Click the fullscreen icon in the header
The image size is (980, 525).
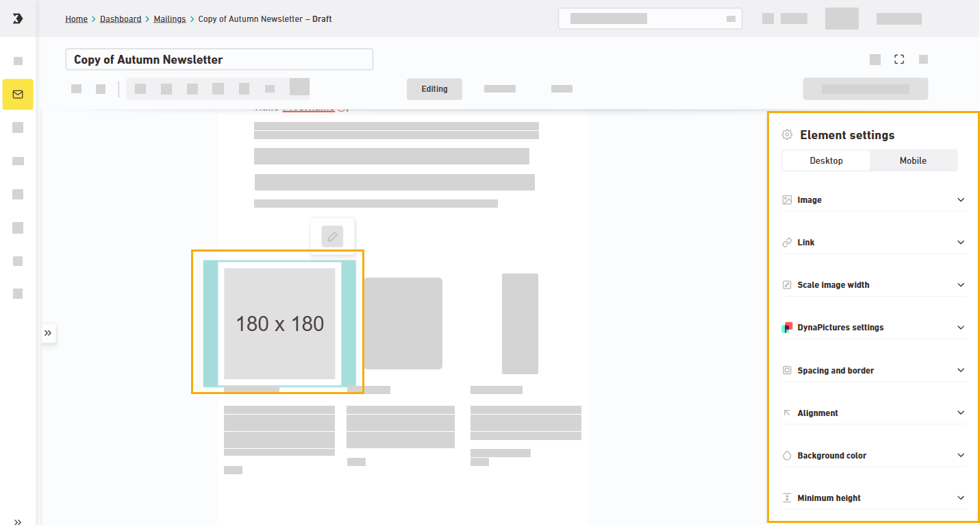[899, 60]
